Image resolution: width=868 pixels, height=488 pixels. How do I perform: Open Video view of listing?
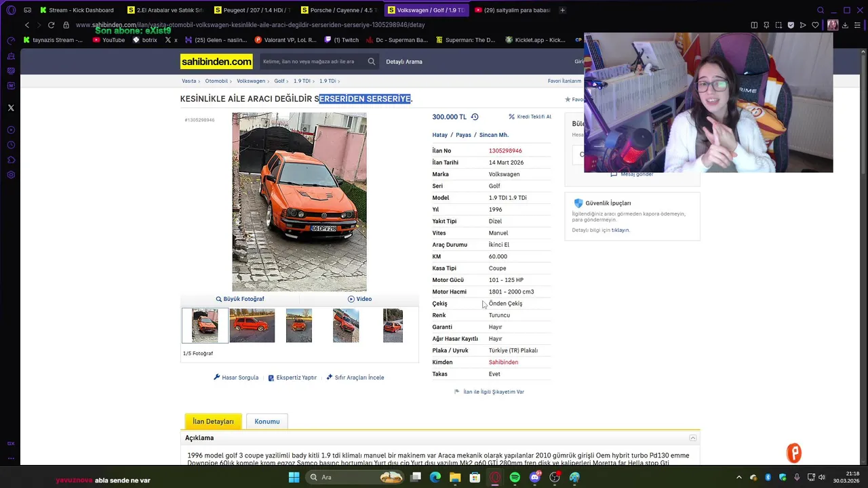pyautogui.click(x=359, y=299)
